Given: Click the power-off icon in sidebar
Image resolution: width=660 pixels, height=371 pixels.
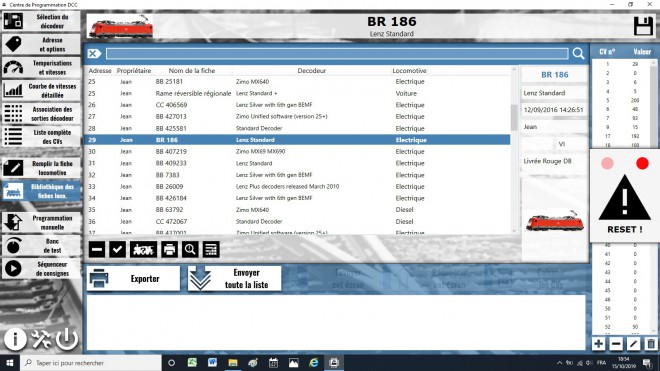Looking at the screenshot, I should click(67, 339).
